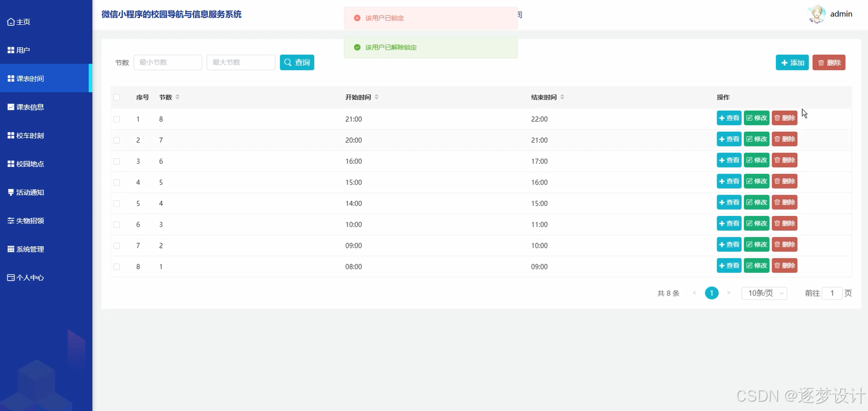Select page 1 in pagination
The height and width of the screenshot is (411, 868).
coord(712,293)
